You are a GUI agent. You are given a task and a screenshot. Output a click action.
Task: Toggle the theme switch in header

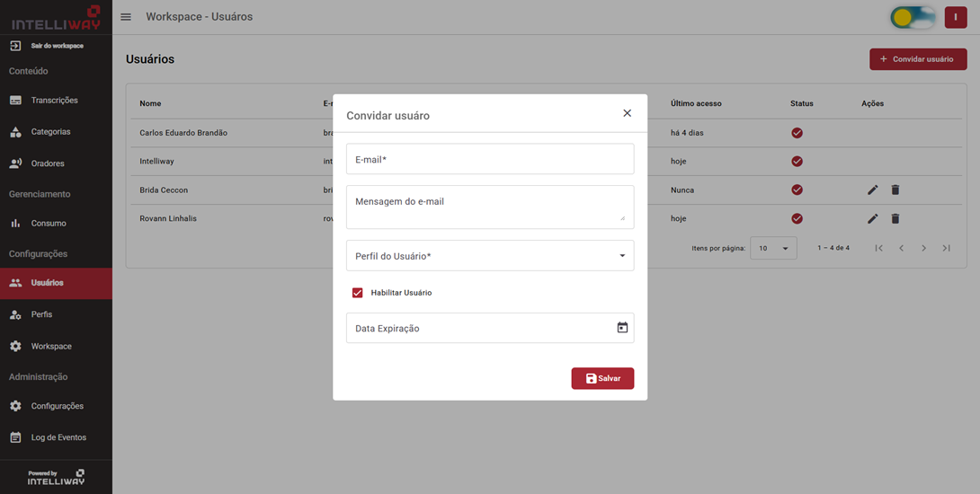(x=912, y=17)
